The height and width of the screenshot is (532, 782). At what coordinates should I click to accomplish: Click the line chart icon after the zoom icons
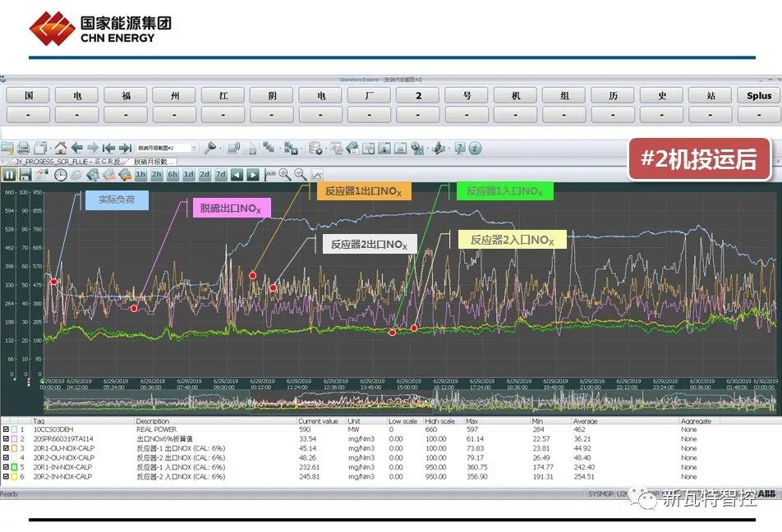pos(317,175)
